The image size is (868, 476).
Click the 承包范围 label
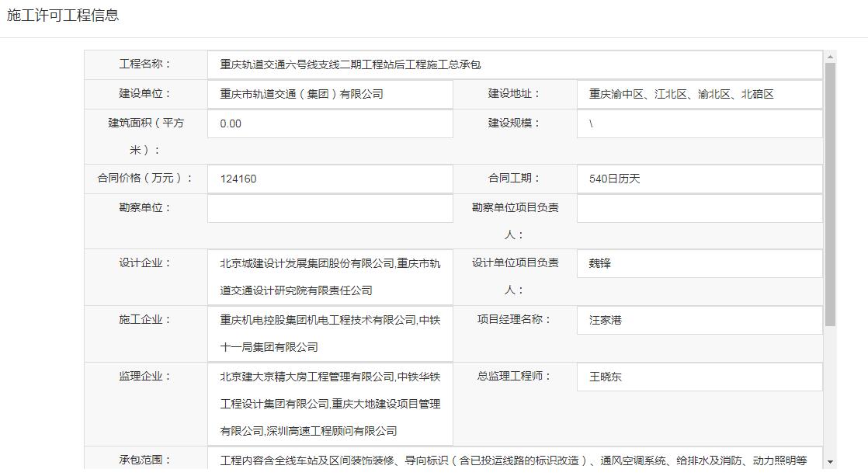point(145,460)
